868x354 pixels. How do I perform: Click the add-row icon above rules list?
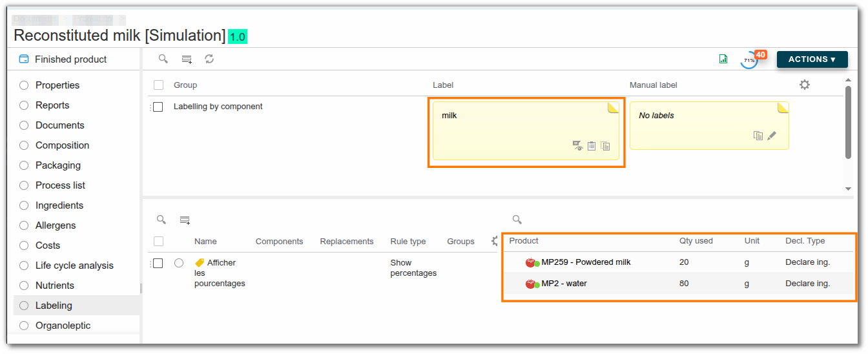pyautogui.click(x=185, y=220)
